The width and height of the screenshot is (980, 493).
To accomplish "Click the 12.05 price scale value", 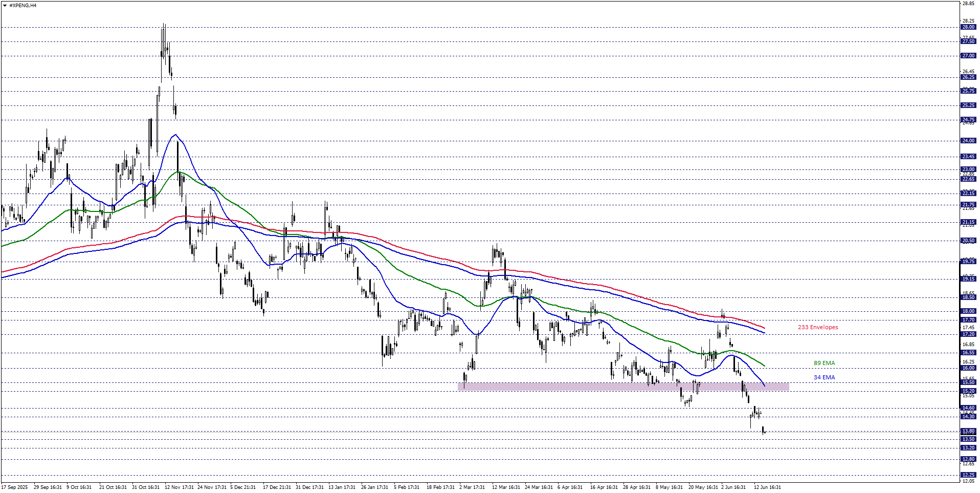I will click(968, 481).
